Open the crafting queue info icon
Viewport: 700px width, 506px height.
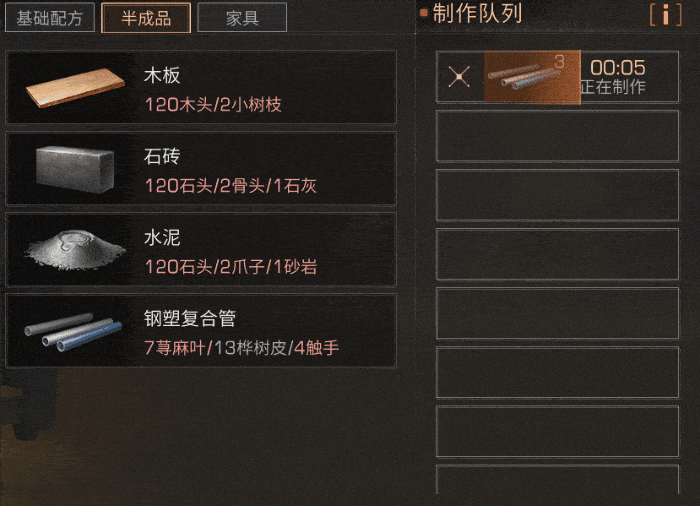point(666,15)
